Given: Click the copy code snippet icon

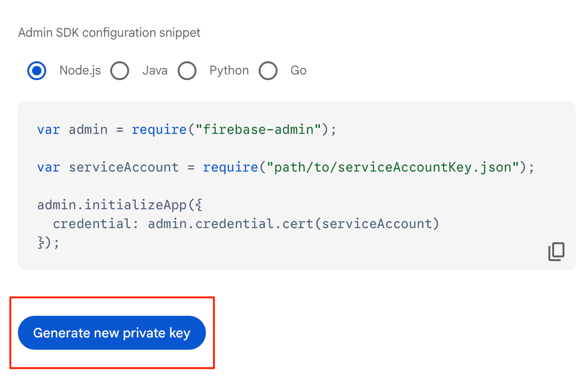Looking at the screenshot, I should [556, 252].
